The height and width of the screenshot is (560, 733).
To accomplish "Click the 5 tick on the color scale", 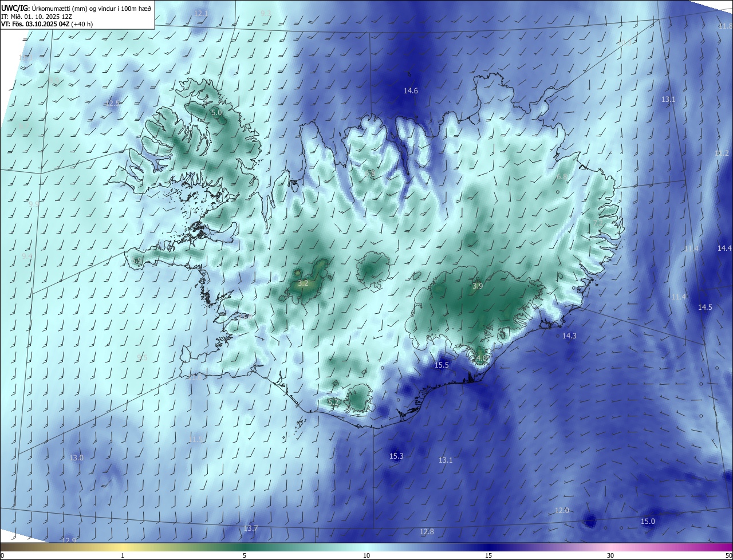I will [245, 555].
